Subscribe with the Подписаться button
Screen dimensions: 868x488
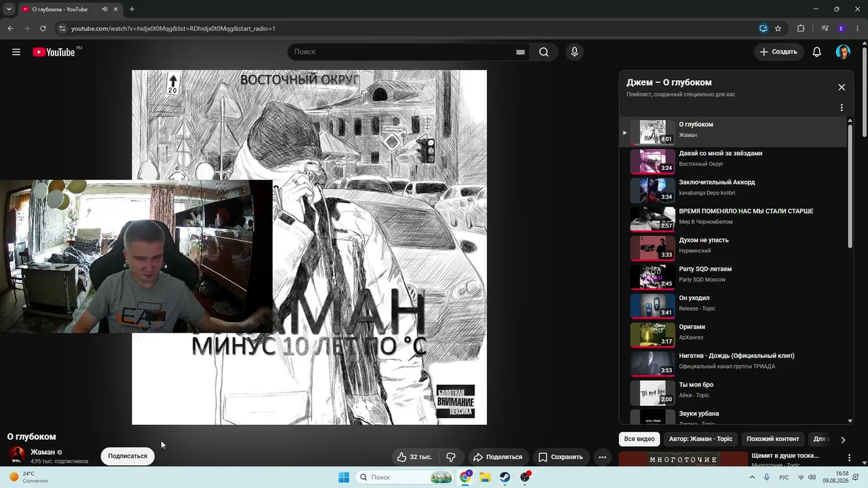127,456
